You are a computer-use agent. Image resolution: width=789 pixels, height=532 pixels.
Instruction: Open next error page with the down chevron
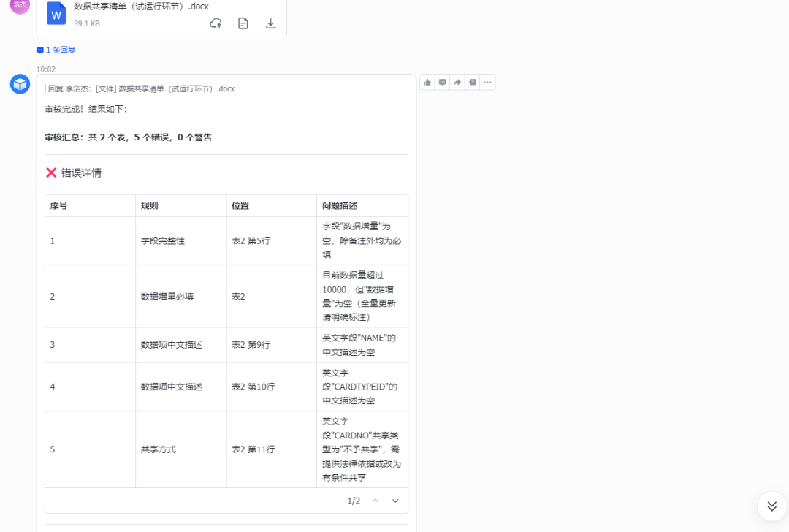[395, 501]
